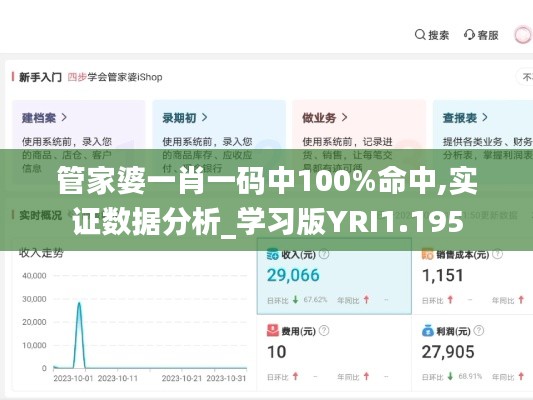
Task: Select the 10 expense value
Action: pyautogui.click(x=276, y=352)
